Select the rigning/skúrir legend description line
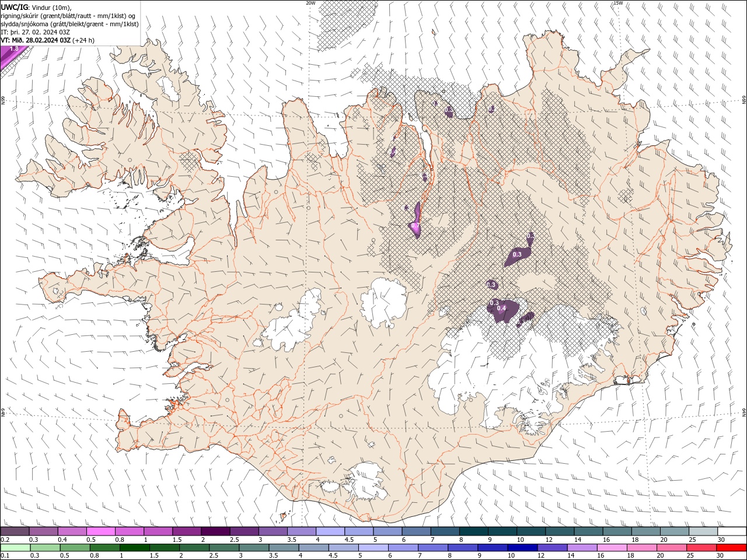The width and height of the screenshot is (747, 560). 69,15
